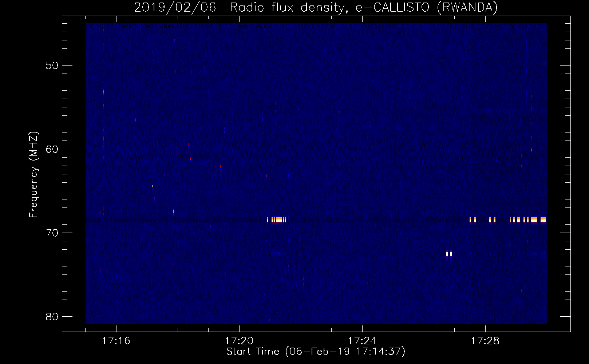This screenshot has width=589, height=364.
Task: Click the 17:28 time tick label
Action: 485,341
